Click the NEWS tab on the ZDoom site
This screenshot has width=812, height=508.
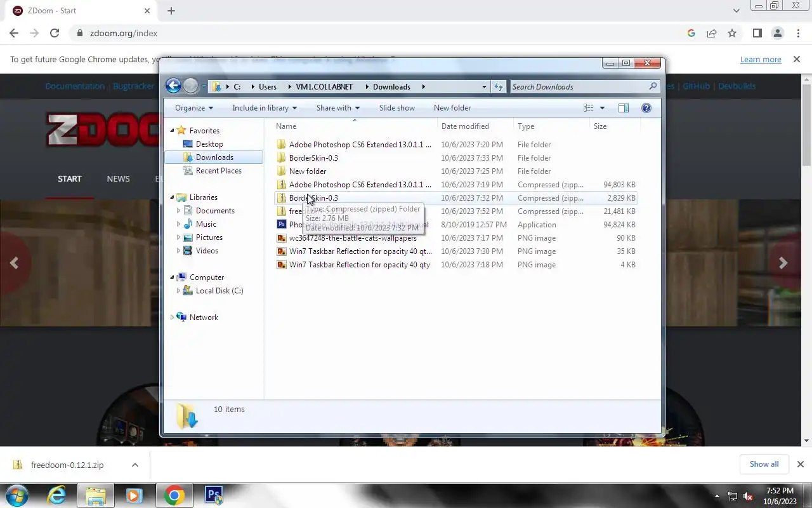click(118, 179)
